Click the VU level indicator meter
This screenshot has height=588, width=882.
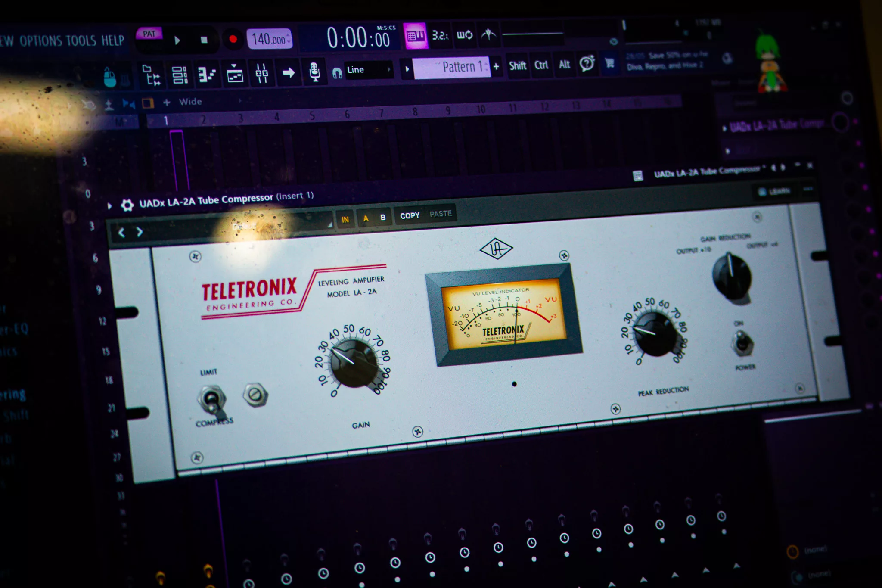pos(504,315)
